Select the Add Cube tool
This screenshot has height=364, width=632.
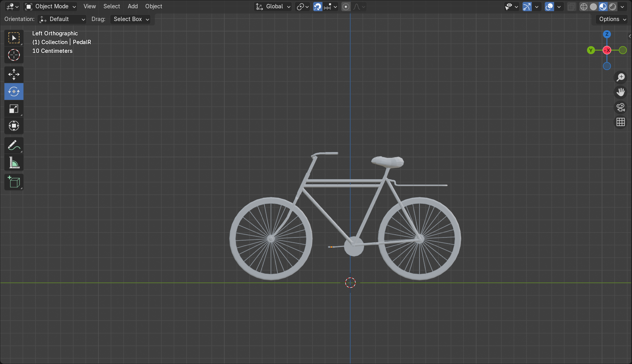coord(14,182)
